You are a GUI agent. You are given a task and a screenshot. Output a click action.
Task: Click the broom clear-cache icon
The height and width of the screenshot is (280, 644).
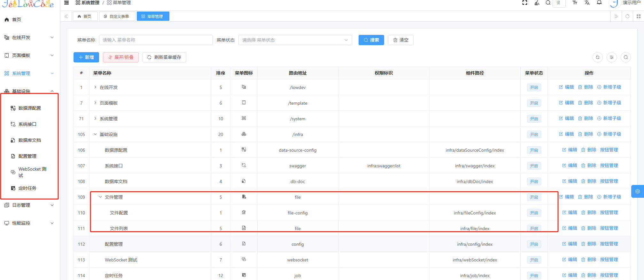537,3
